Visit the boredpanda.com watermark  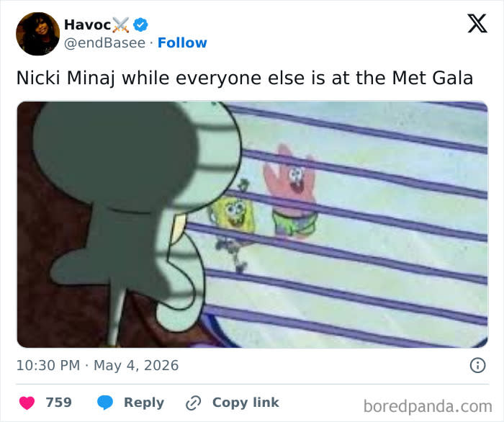pyautogui.click(x=428, y=406)
